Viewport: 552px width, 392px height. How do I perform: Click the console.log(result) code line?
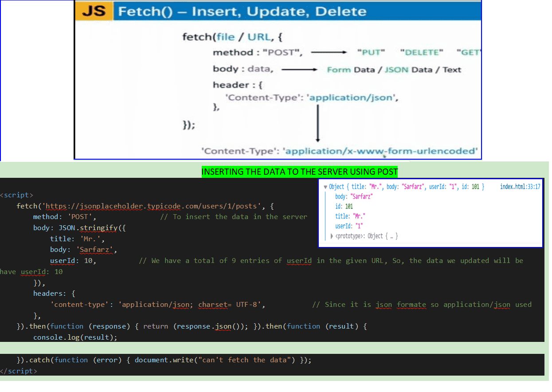tap(75, 337)
